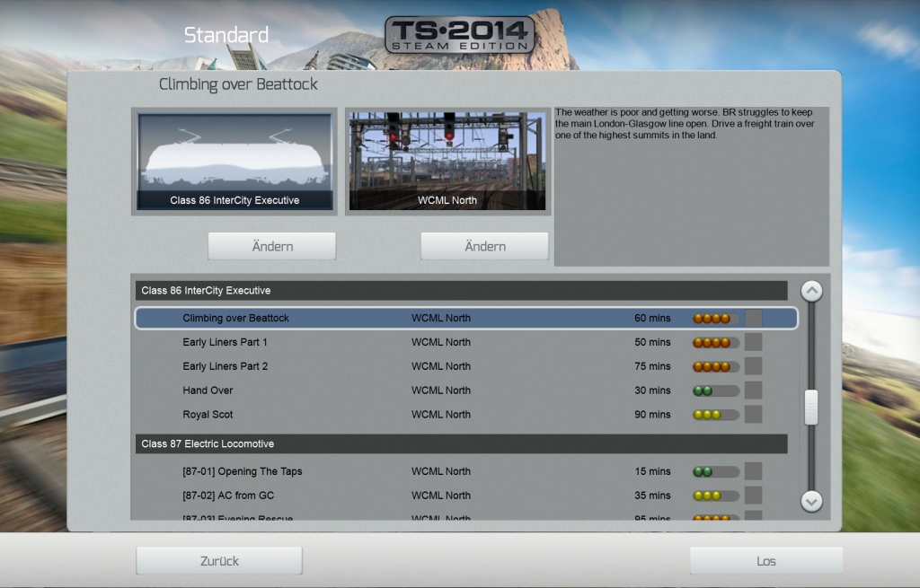Choose the Hand Over scenario

(x=466, y=391)
